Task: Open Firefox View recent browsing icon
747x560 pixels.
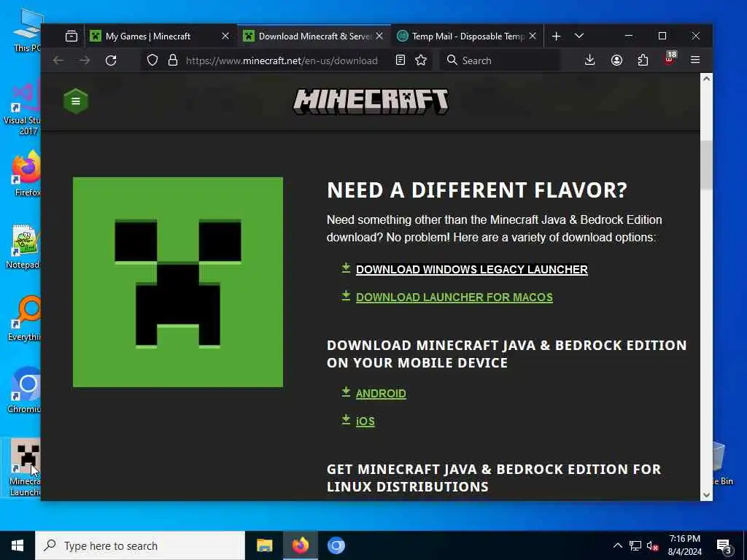Action: pos(71,36)
